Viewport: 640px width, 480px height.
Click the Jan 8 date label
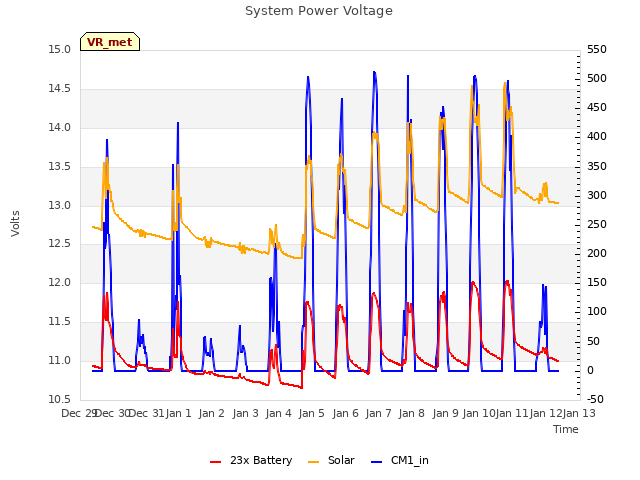pos(411,413)
